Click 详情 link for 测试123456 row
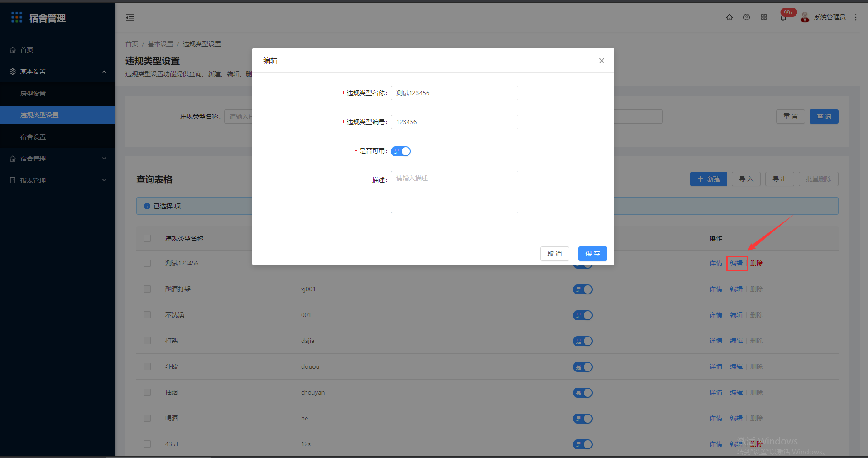 point(716,263)
